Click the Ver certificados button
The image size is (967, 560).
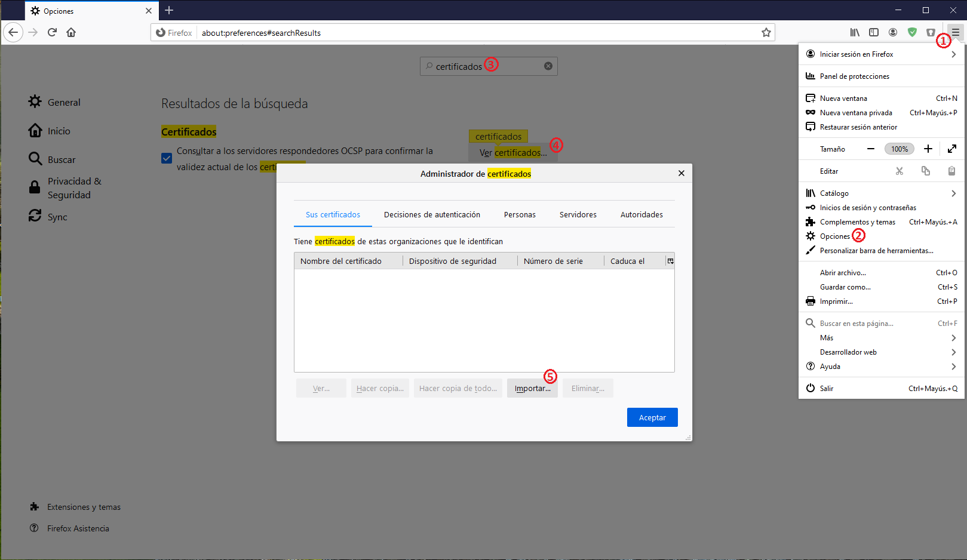pyautogui.click(x=513, y=153)
